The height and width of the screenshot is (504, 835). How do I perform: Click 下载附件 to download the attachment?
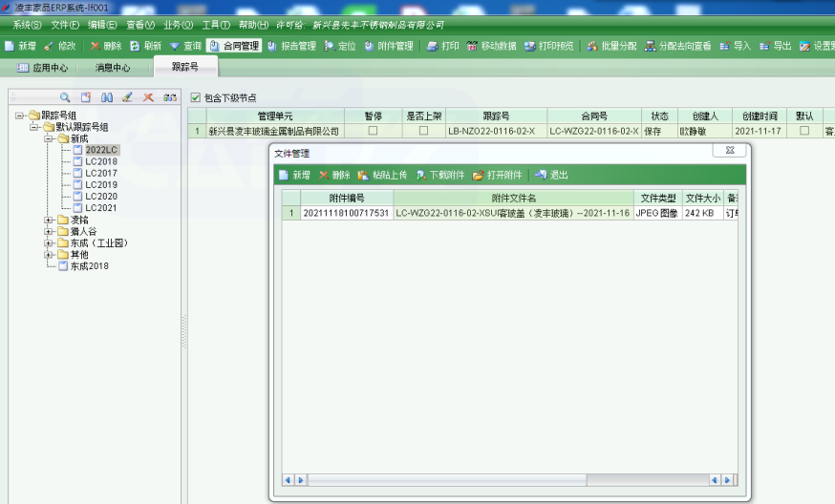[x=439, y=175]
